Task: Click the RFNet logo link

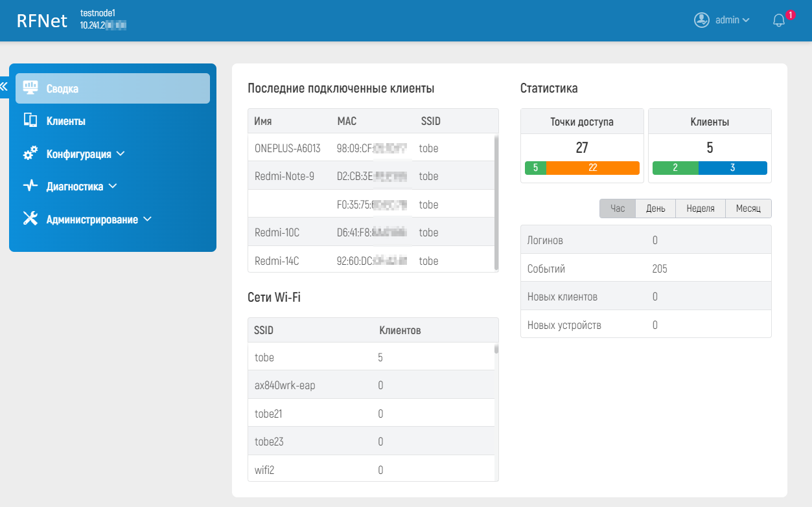Action: (x=41, y=21)
